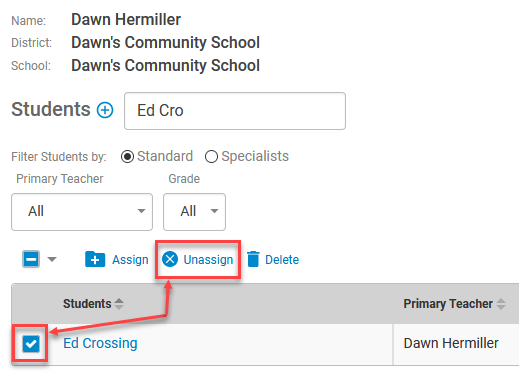This screenshot has width=519, height=372.
Task: Click the add student plus icon
Action: click(x=105, y=110)
